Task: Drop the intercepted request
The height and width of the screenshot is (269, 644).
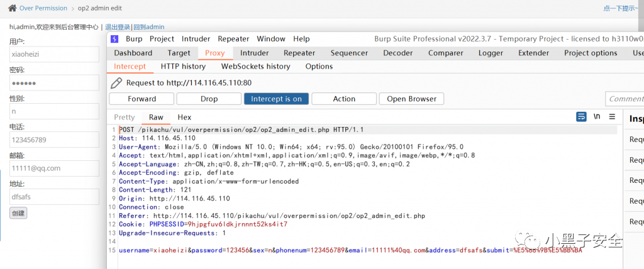Action: [209, 99]
